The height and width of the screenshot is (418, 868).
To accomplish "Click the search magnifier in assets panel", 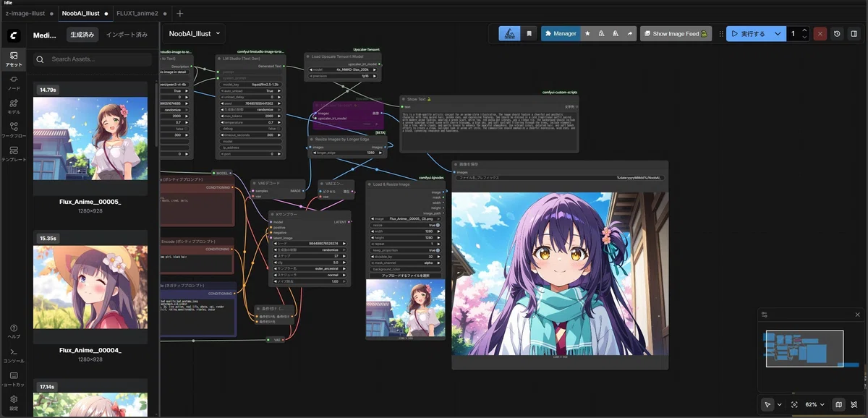I will click(41, 59).
